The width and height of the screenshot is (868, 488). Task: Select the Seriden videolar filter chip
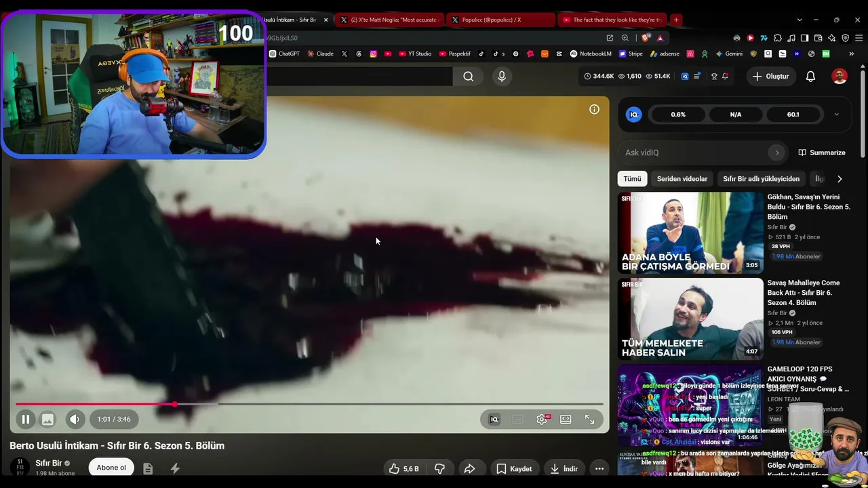point(682,179)
